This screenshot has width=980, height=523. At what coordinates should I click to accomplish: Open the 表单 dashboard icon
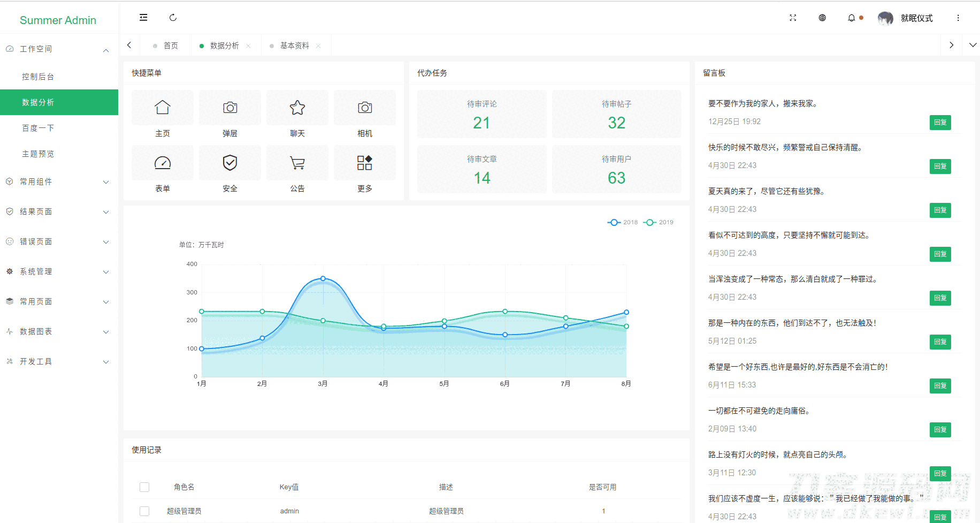(x=162, y=163)
